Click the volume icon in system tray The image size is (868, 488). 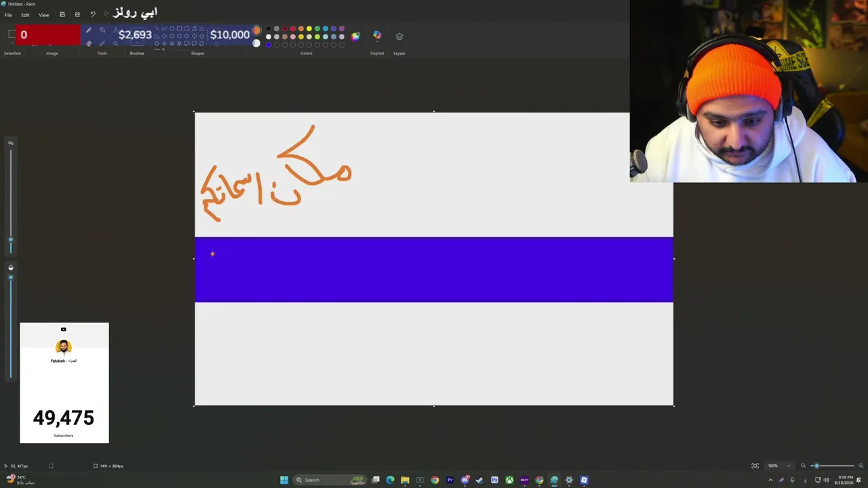click(826, 480)
